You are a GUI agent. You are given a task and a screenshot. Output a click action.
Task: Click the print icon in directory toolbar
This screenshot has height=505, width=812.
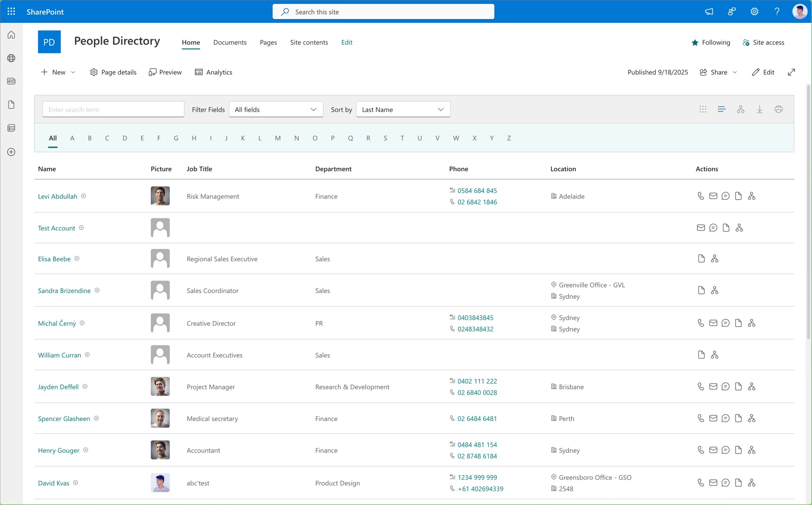click(778, 110)
